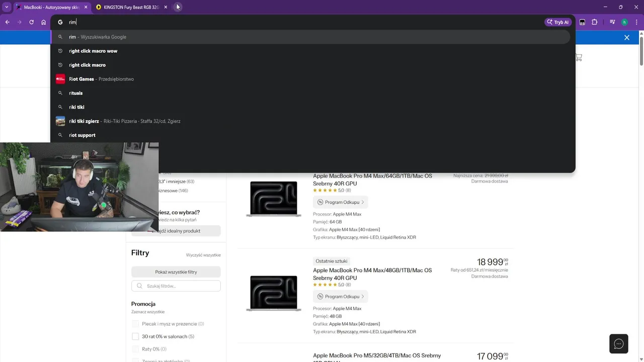
Task: Activate the Tryb AI button
Action: coord(558,22)
